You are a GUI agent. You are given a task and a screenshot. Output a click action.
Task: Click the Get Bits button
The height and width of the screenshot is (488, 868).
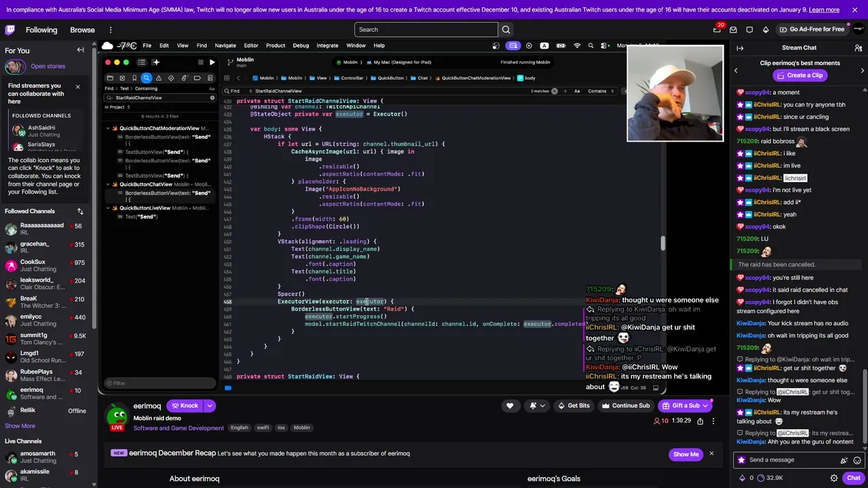(x=573, y=406)
